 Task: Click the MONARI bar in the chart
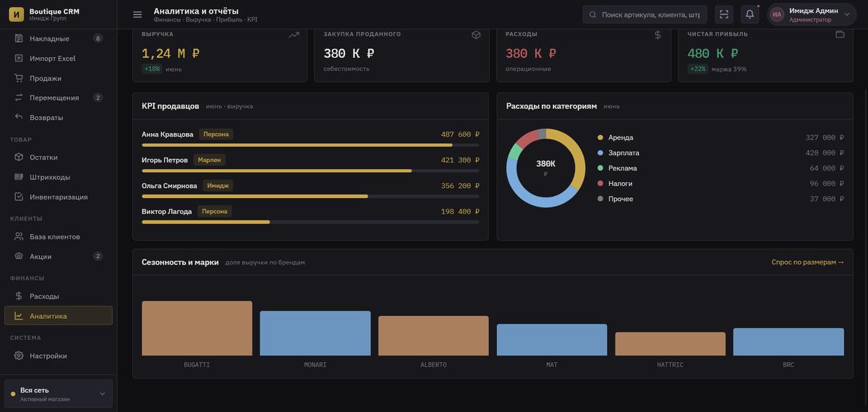(315, 333)
